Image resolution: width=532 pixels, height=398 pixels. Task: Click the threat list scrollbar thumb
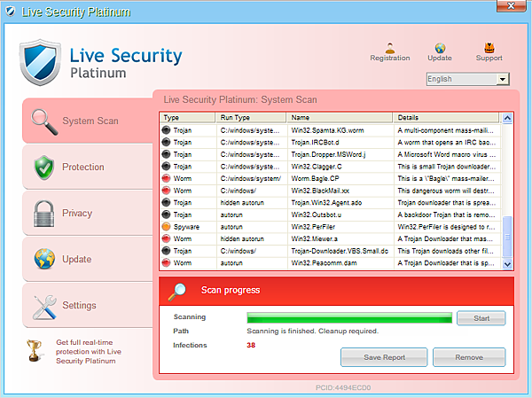tap(507, 237)
